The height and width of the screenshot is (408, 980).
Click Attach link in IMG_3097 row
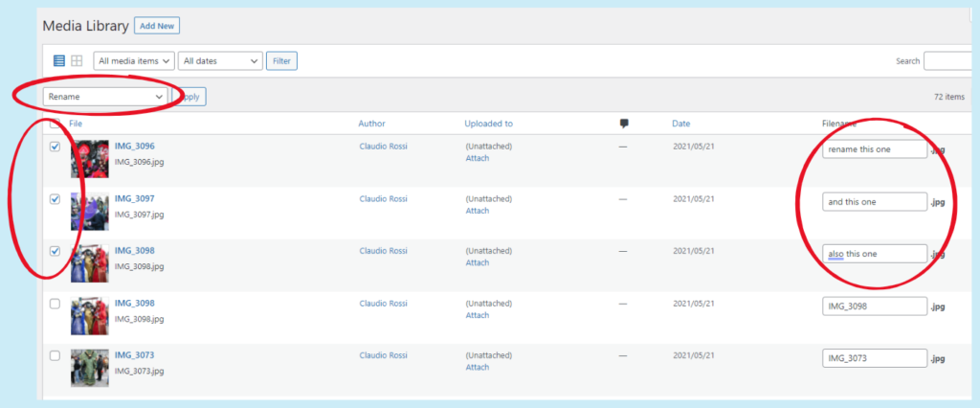coord(478,211)
